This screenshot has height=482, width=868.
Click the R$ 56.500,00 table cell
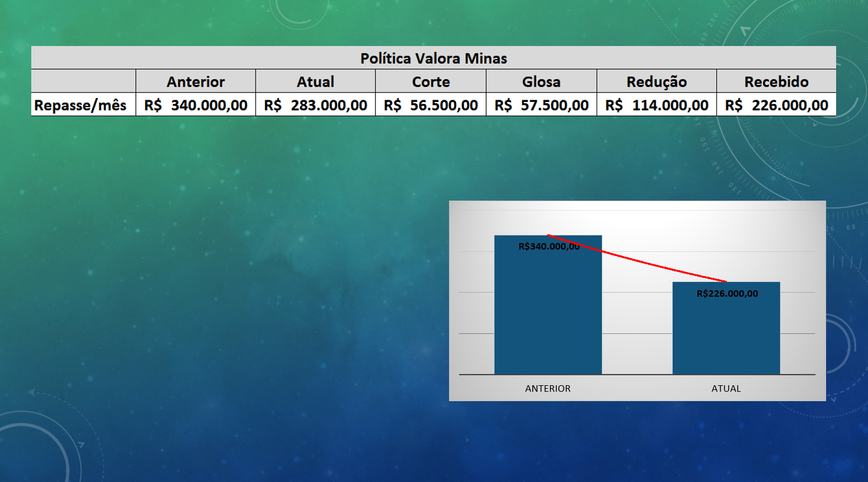[x=431, y=105]
